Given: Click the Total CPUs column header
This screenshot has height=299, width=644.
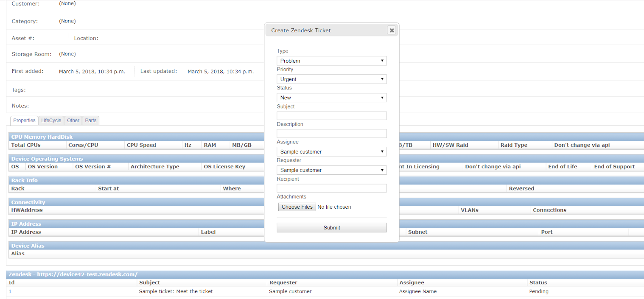Looking at the screenshot, I should [26, 145].
